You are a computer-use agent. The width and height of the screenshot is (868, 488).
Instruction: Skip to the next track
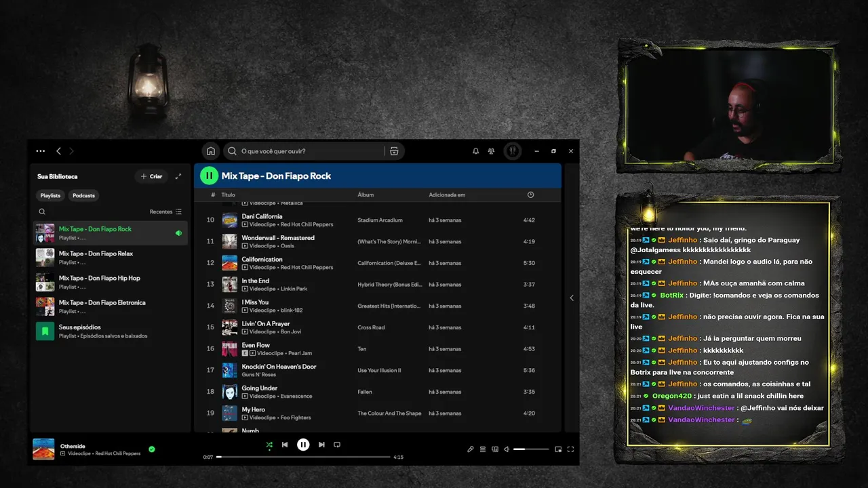(x=321, y=445)
